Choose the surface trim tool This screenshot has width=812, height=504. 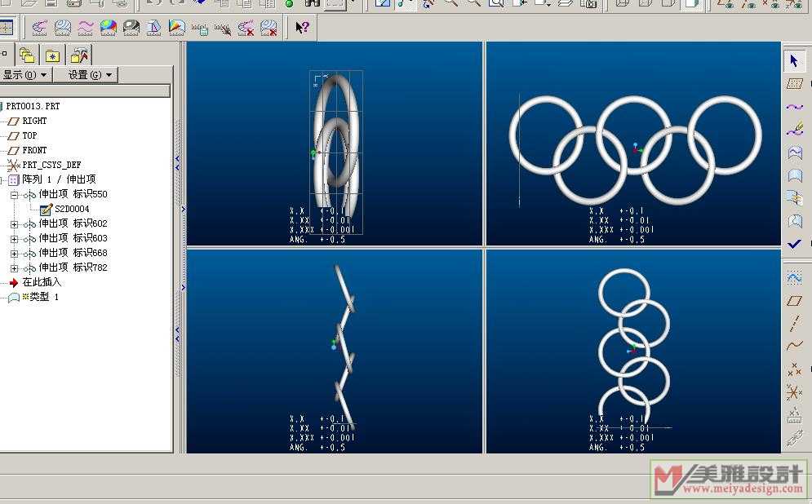click(794, 221)
